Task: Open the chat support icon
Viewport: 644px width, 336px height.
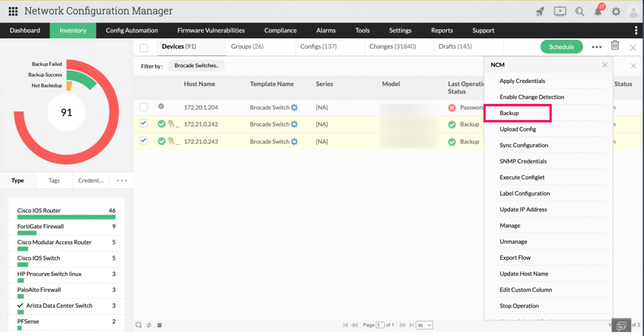Action: pos(621,326)
